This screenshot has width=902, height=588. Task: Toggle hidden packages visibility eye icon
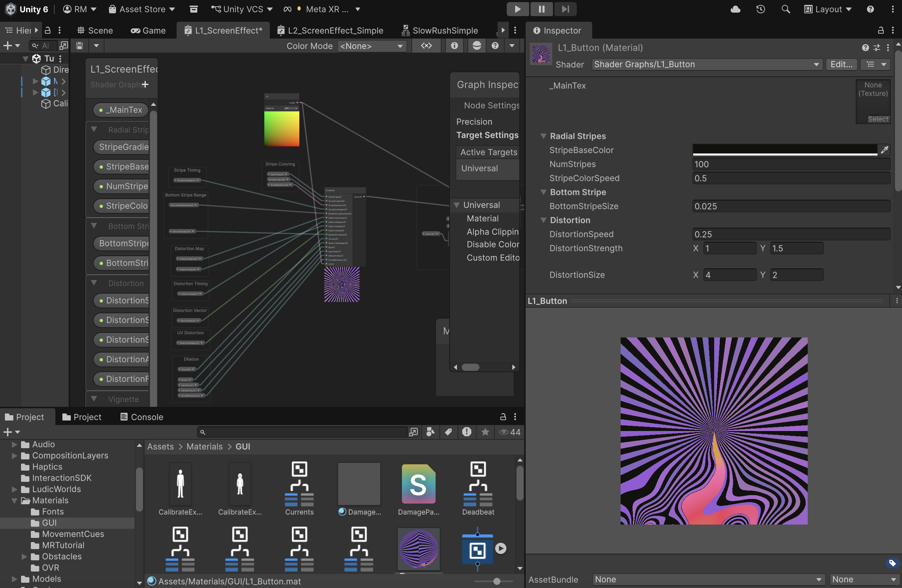pos(510,432)
